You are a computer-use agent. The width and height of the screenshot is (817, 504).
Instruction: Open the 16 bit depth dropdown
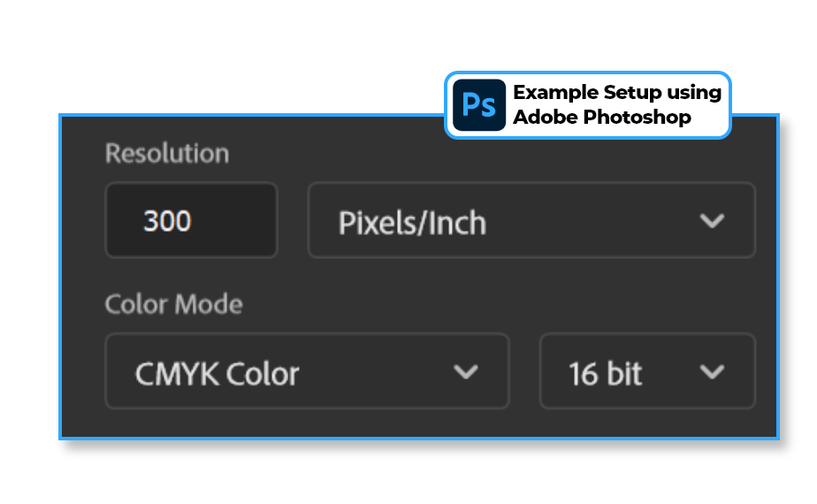click(x=647, y=371)
